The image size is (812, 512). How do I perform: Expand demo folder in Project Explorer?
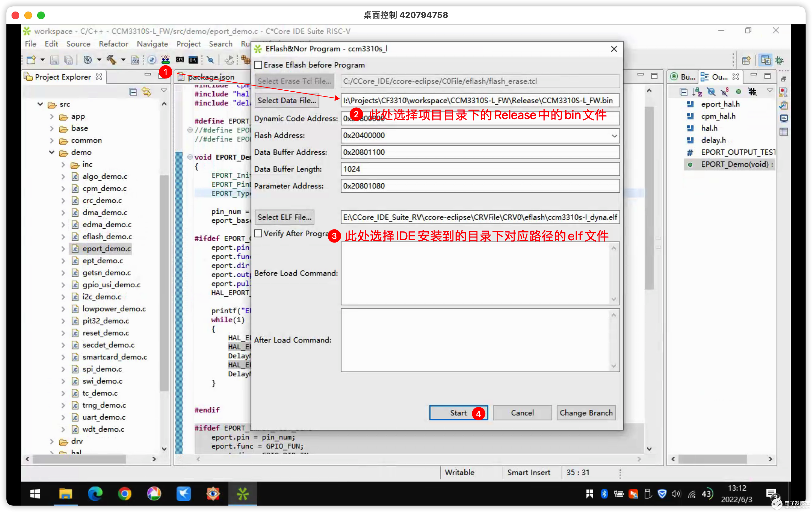52,152
